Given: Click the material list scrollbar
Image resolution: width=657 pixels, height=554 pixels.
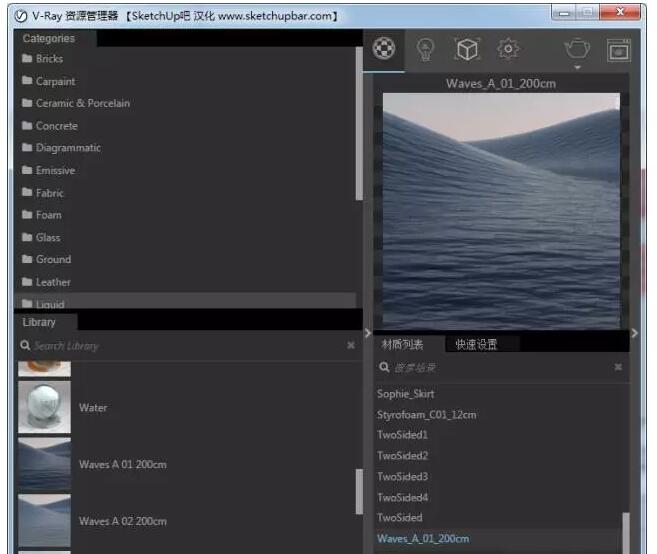Looking at the screenshot, I should click(x=626, y=533).
